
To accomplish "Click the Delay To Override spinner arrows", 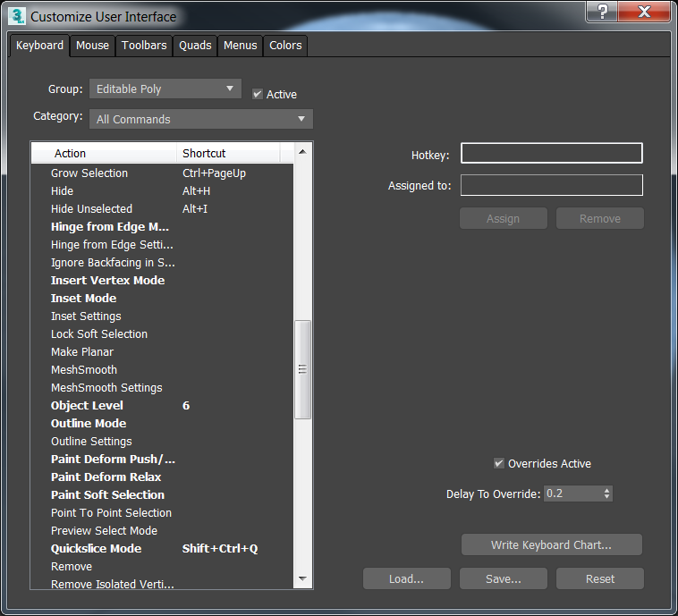I will (607, 494).
